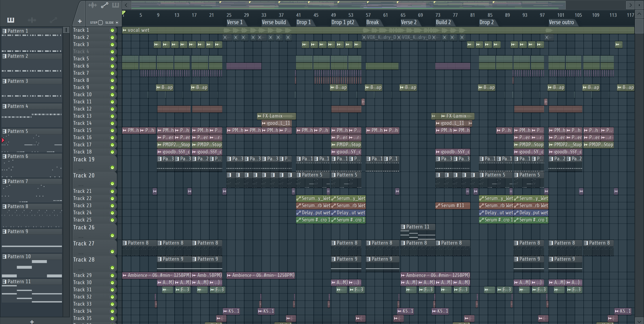Click the horizontal overview scrollbar thumb
The height and width of the screenshot is (324, 644).
348,5
